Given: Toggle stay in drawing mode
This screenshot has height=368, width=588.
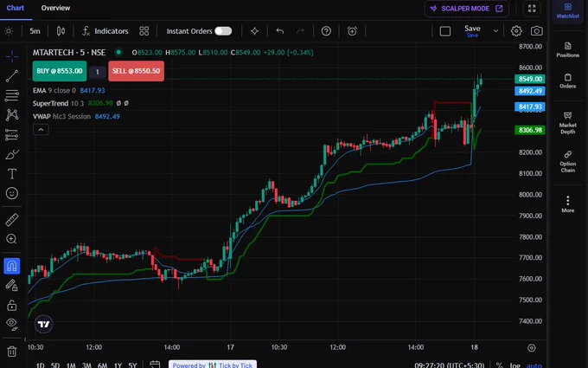Looking at the screenshot, I should [x=12, y=286].
